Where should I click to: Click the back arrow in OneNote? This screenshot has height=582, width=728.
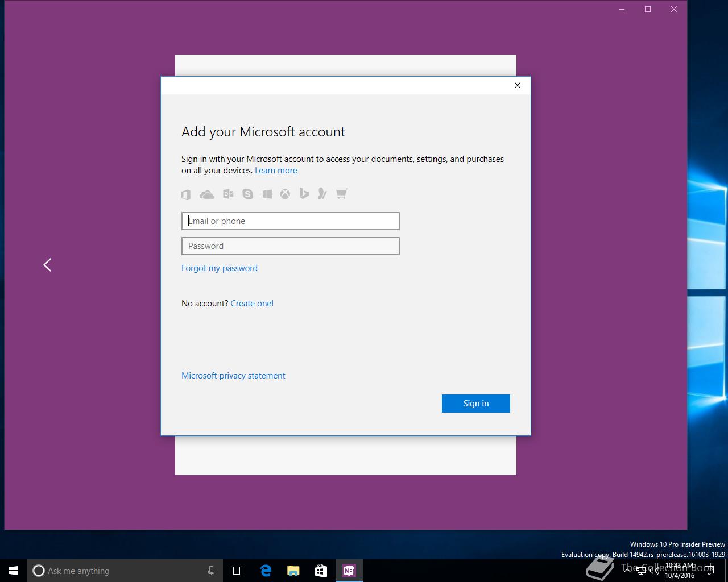tap(47, 265)
